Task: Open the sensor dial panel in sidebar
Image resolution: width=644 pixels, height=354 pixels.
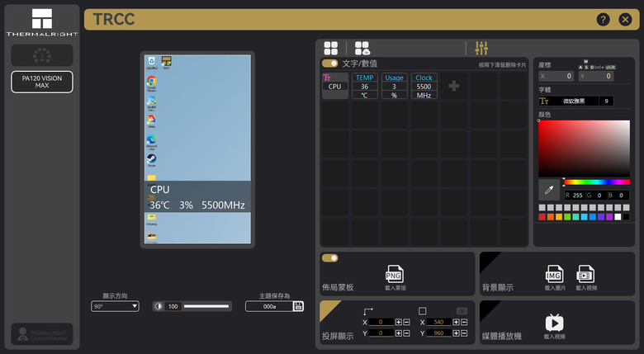Action: click(42, 55)
